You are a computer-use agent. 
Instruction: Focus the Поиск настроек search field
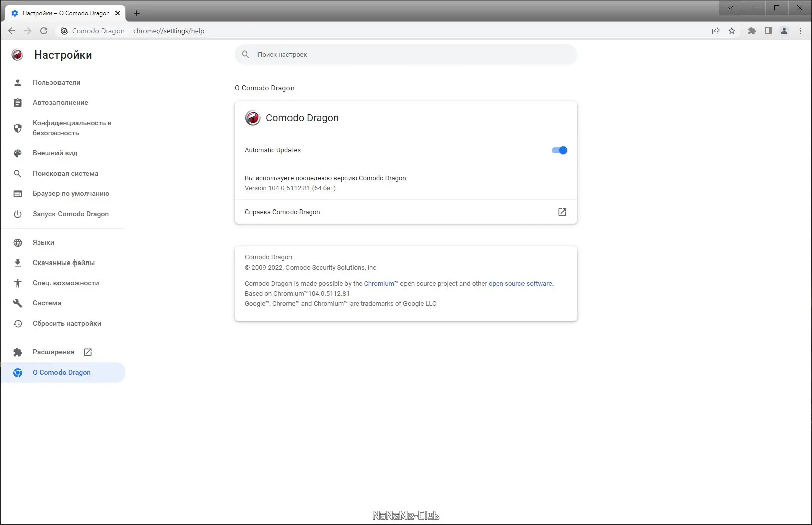405,54
